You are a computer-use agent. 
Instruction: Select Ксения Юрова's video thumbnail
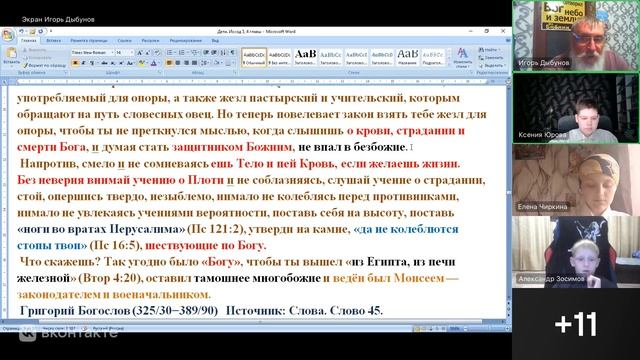(x=576, y=108)
